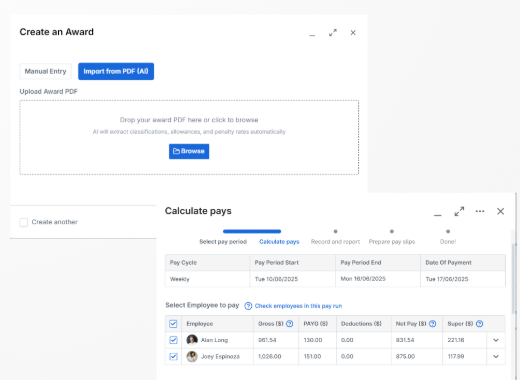This screenshot has height=380, width=520.
Task: Jump to the Done! step
Action: point(448,242)
